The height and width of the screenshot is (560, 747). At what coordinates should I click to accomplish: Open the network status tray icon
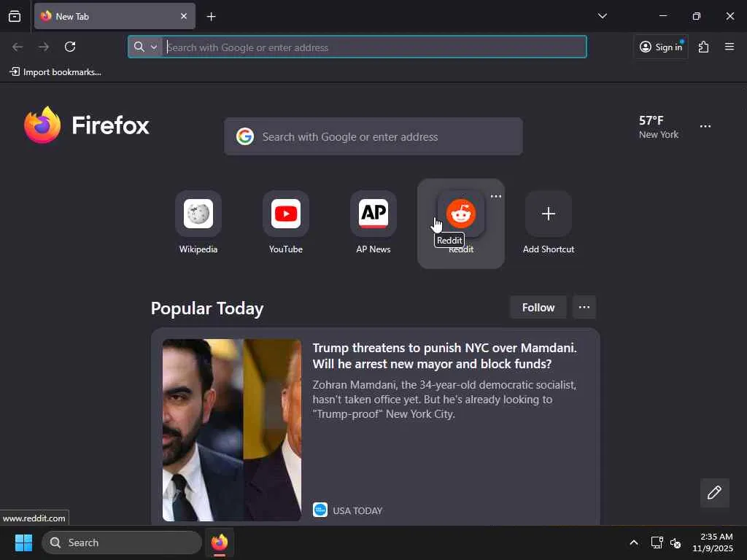click(657, 542)
